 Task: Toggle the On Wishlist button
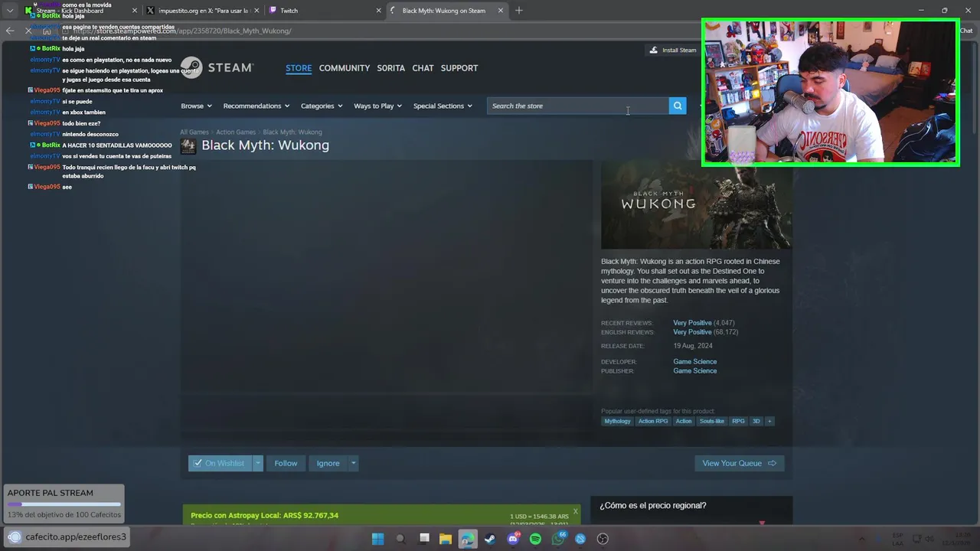tap(220, 463)
